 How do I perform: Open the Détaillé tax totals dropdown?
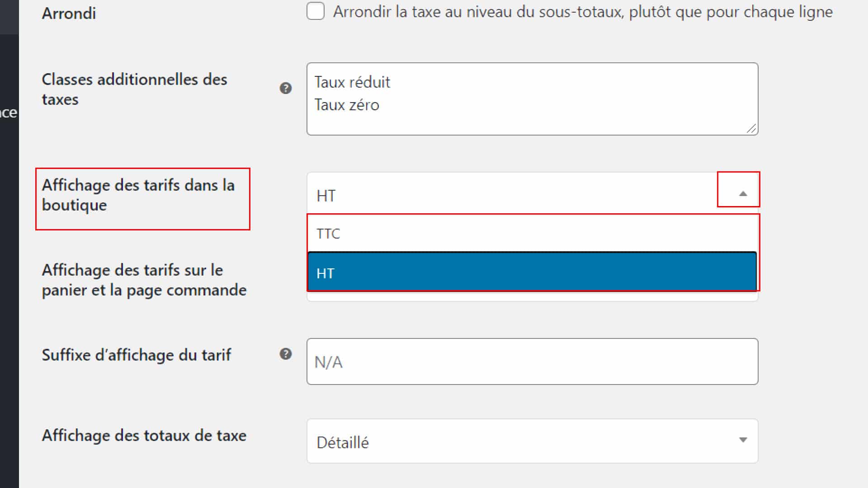pos(532,441)
